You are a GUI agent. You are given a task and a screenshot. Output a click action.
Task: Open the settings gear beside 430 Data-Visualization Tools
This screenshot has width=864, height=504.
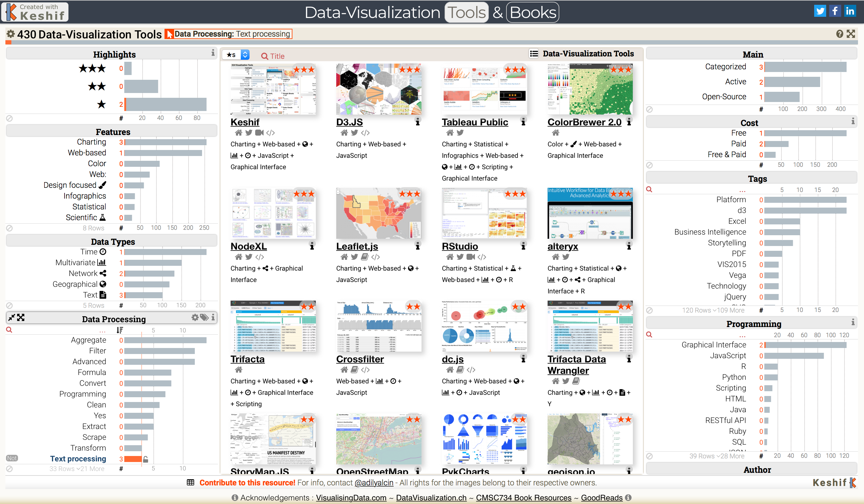point(11,34)
